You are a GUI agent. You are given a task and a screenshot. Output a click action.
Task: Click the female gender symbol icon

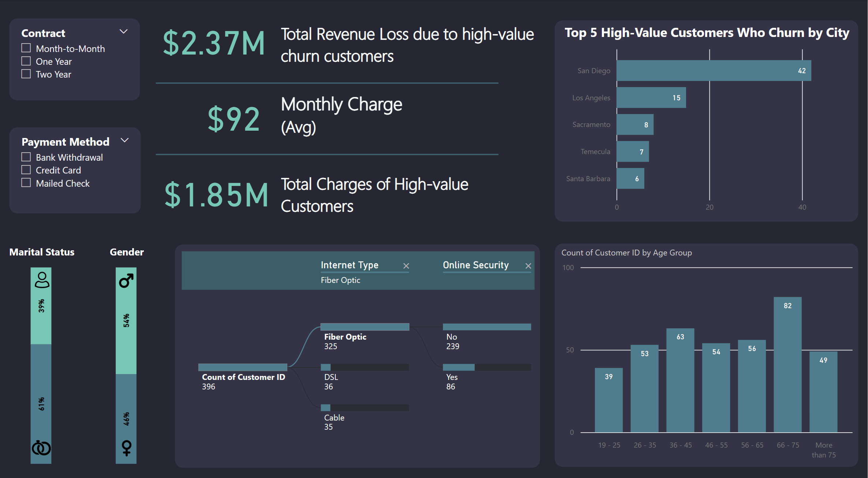(x=126, y=448)
